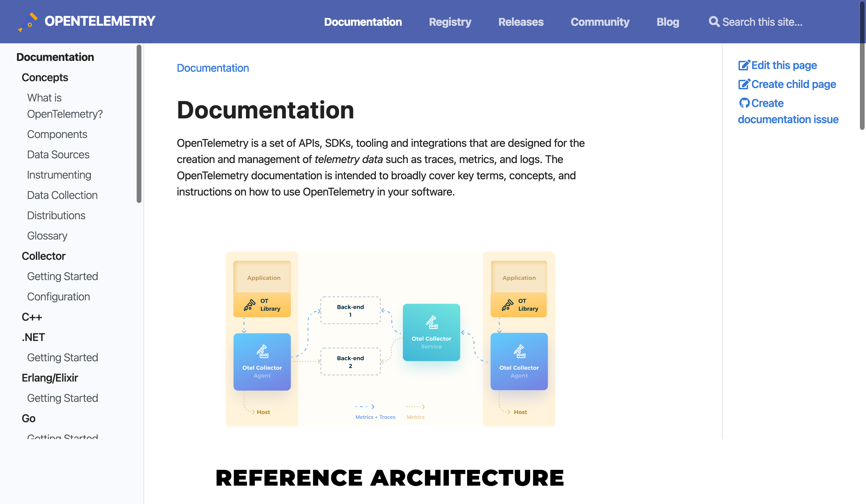
Task: Open the Collector section in sidebar
Action: coord(43,256)
